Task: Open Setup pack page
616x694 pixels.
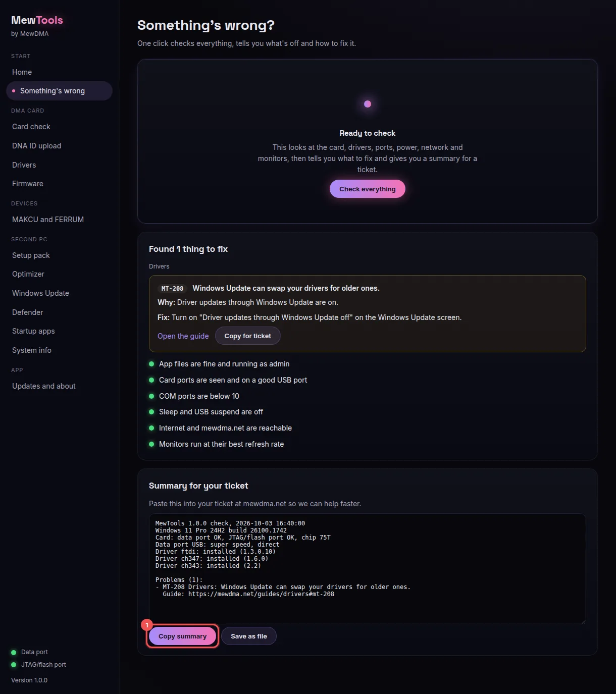Action: pyautogui.click(x=59, y=255)
